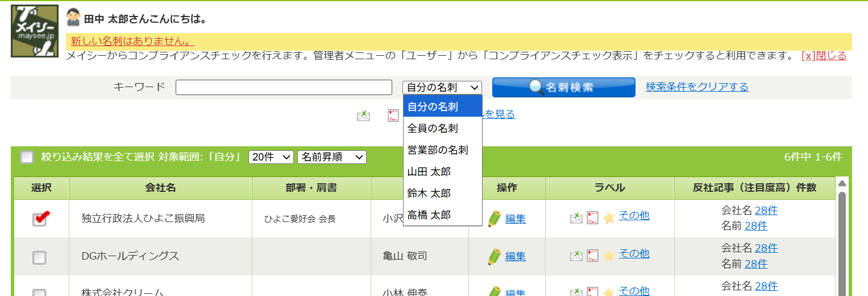Click pencil edit icon in DGホールディングス row
Screen dimensions: 868x296
pos(494,257)
